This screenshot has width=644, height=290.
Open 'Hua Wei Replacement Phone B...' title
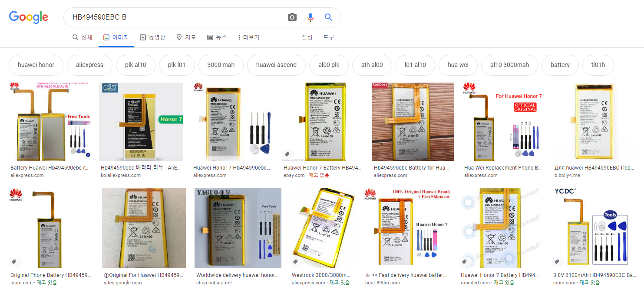503,168
